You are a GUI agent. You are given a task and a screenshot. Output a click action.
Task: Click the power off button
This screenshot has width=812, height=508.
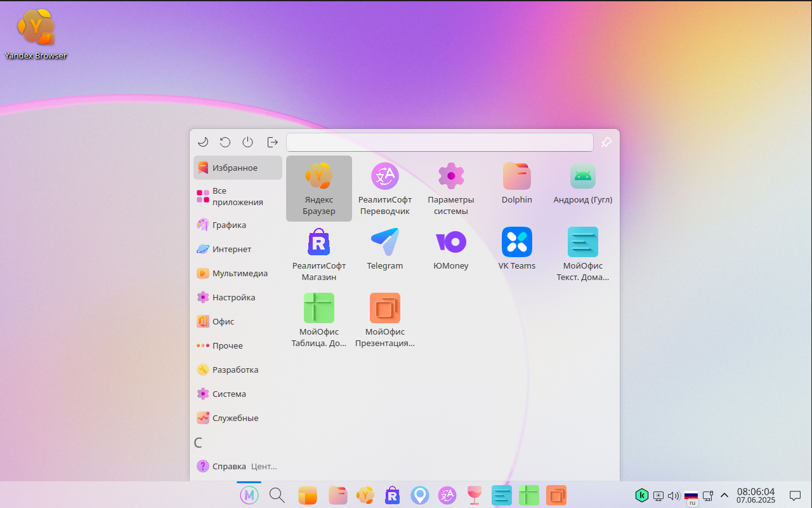click(x=248, y=142)
